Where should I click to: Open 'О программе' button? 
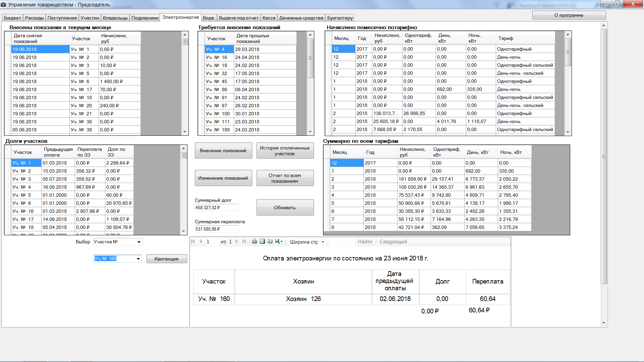tap(569, 15)
